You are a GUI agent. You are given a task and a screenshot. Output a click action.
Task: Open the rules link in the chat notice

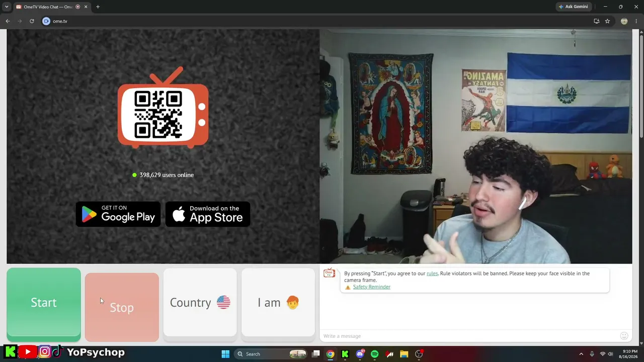(x=432, y=274)
